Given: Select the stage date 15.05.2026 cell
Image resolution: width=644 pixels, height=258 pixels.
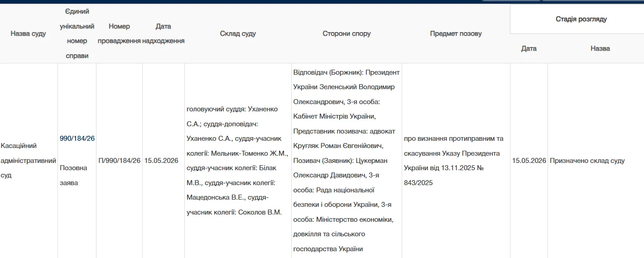Looking at the screenshot, I should click(x=529, y=161).
